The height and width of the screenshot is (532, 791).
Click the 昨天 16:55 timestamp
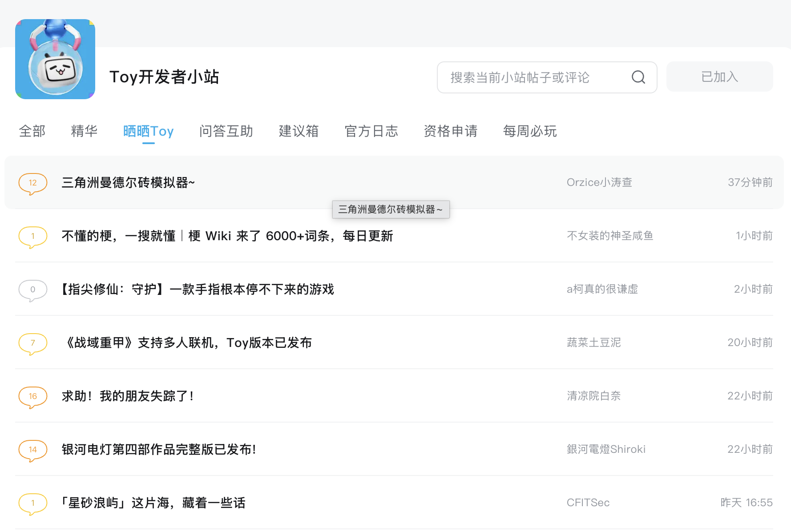(747, 503)
